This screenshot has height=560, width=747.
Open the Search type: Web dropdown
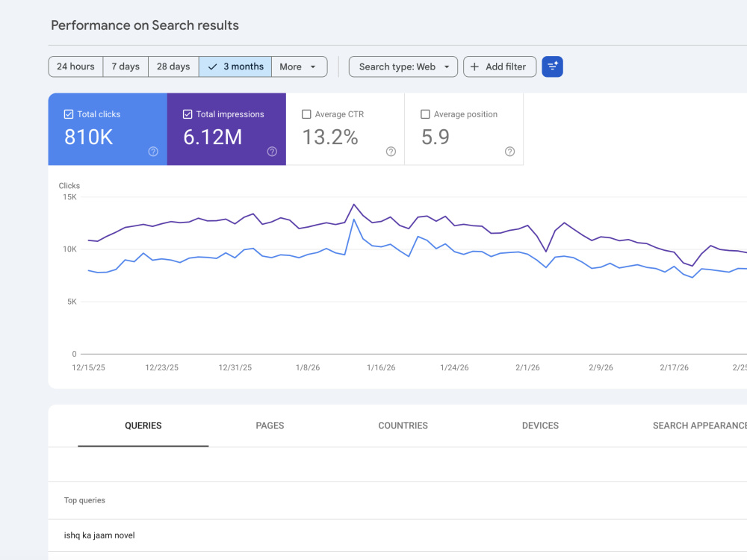coord(403,66)
